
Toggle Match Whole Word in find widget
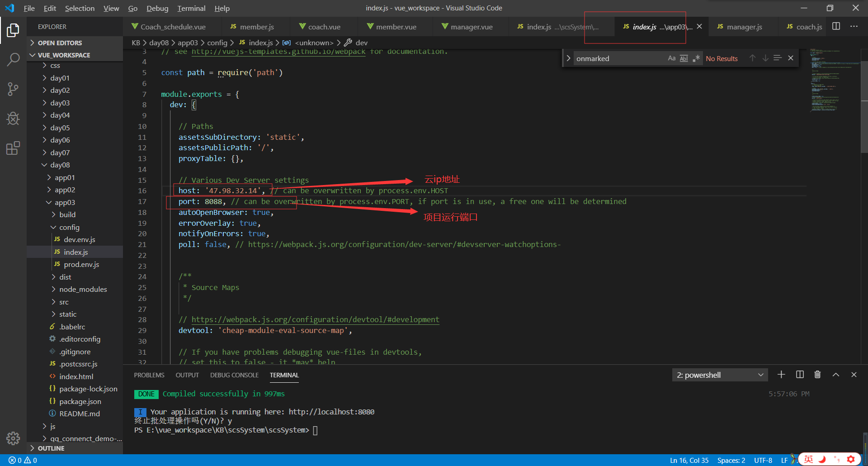click(684, 58)
